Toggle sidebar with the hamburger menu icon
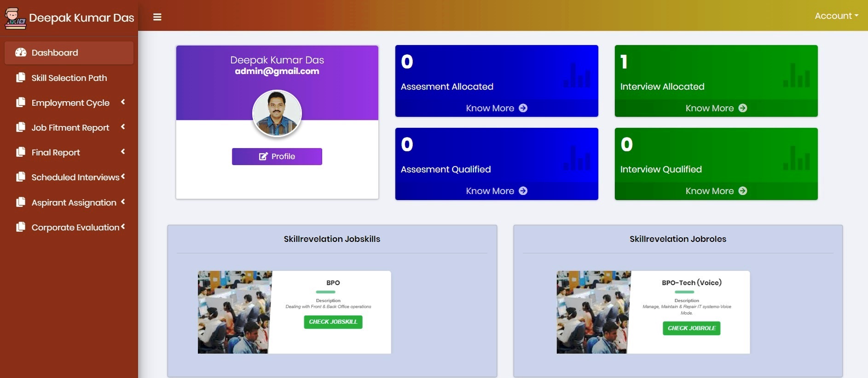The width and height of the screenshot is (868, 378). (x=157, y=17)
